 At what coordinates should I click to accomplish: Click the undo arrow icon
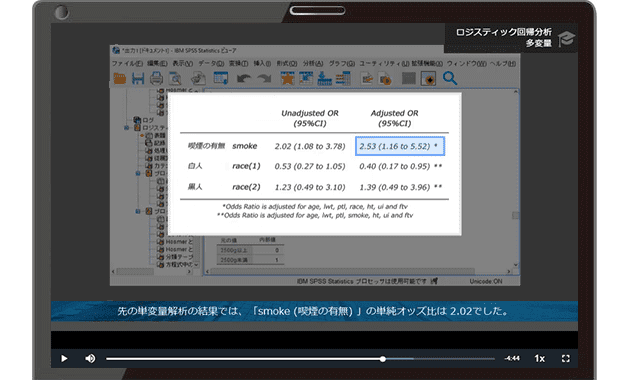click(243, 78)
